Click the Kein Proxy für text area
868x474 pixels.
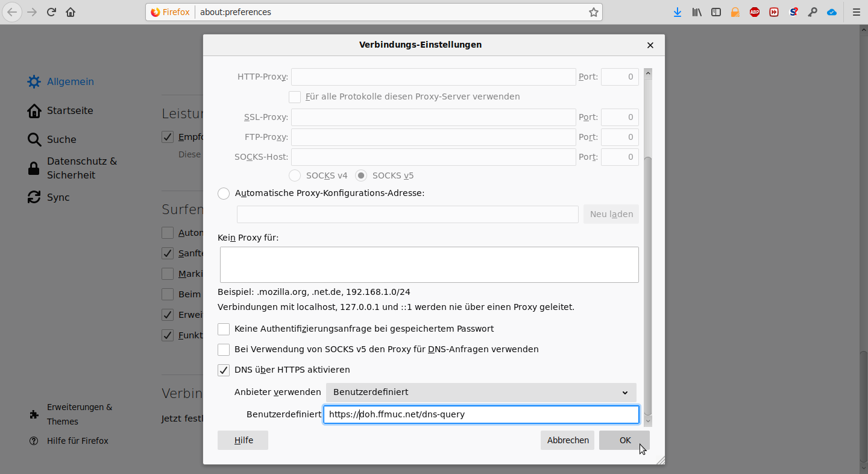point(429,265)
